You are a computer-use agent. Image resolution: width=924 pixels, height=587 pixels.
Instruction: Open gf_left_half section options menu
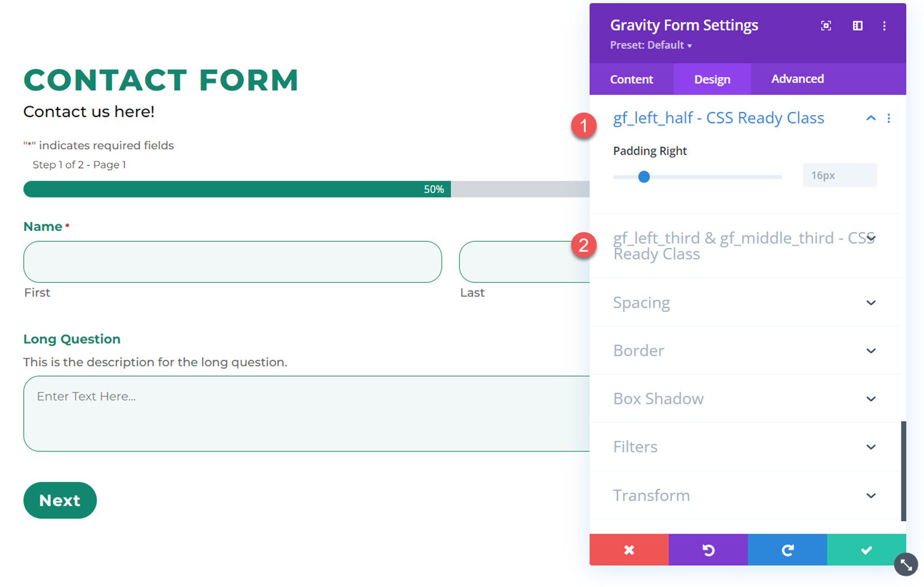[889, 119]
